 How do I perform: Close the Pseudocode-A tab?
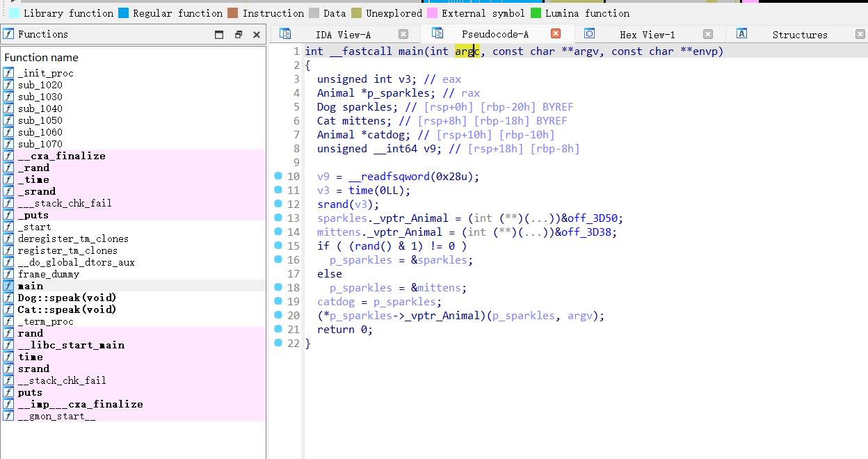click(556, 33)
